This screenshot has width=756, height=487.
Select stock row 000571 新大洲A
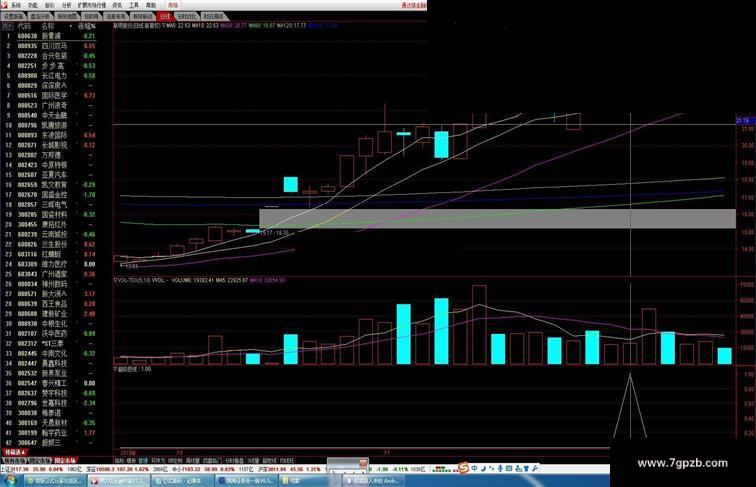click(x=51, y=294)
